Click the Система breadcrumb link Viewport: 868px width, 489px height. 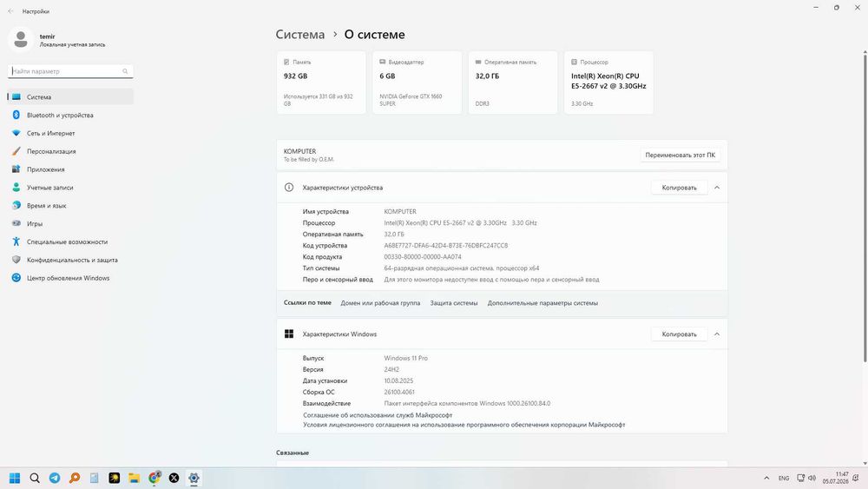[x=300, y=35]
